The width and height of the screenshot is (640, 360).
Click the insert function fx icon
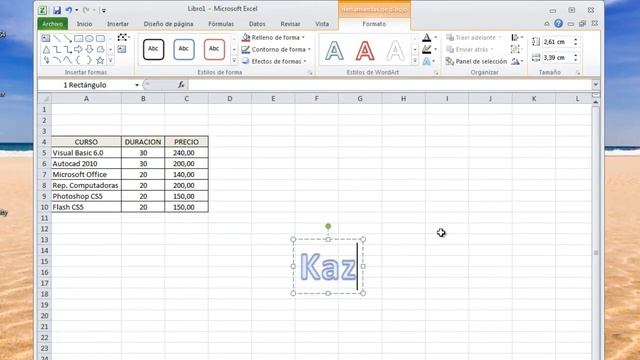pyautogui.click(x=181, y=85)
